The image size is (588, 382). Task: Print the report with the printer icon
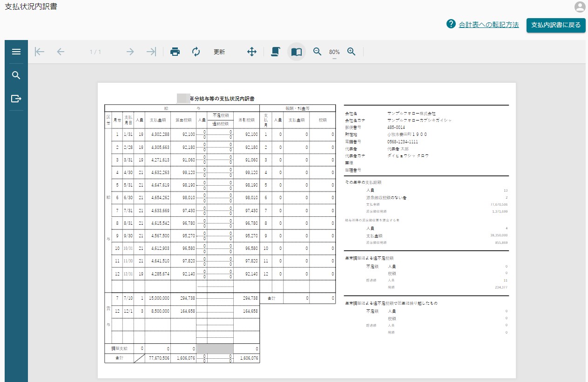175,52
